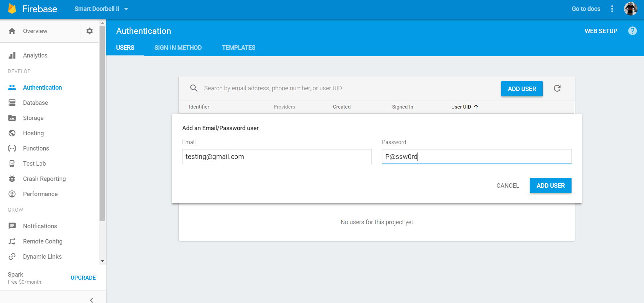
Task: Click the user account avatar
Action: [630, 9]
